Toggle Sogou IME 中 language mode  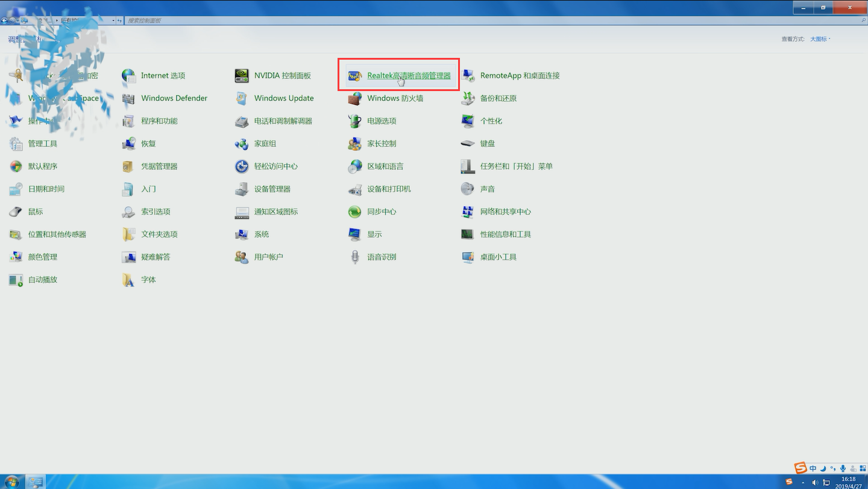[813, 468]
